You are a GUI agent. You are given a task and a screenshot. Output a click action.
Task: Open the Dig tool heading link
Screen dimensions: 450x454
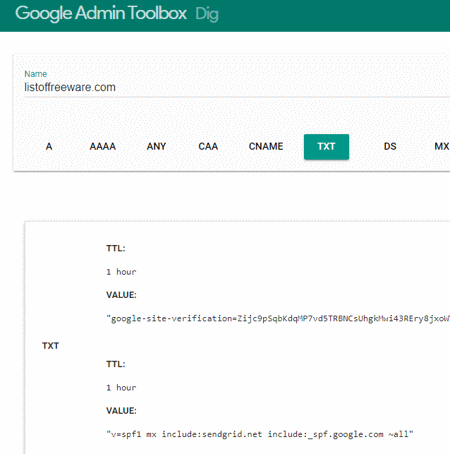[x=207, y=14]
